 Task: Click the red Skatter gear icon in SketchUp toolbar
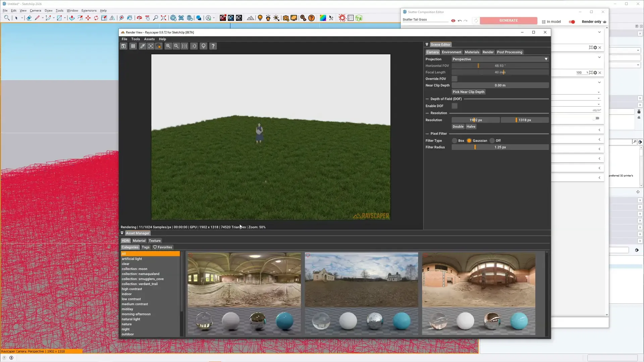click(x=342, y=18)
